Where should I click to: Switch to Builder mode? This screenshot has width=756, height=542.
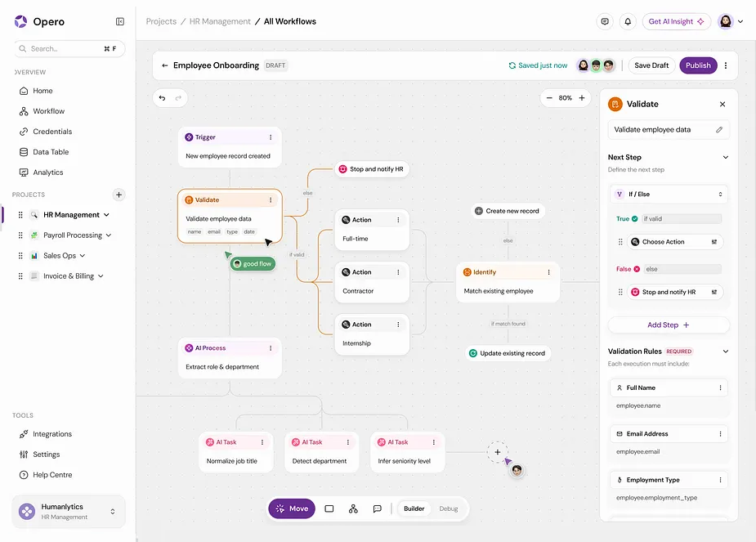tap(414, 508)
